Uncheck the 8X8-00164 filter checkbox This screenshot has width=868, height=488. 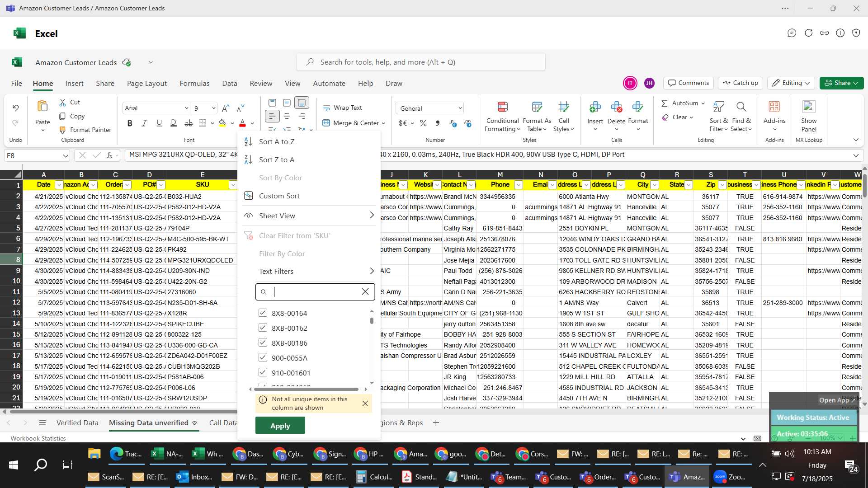pyautogui.click(x=263, y=313)
